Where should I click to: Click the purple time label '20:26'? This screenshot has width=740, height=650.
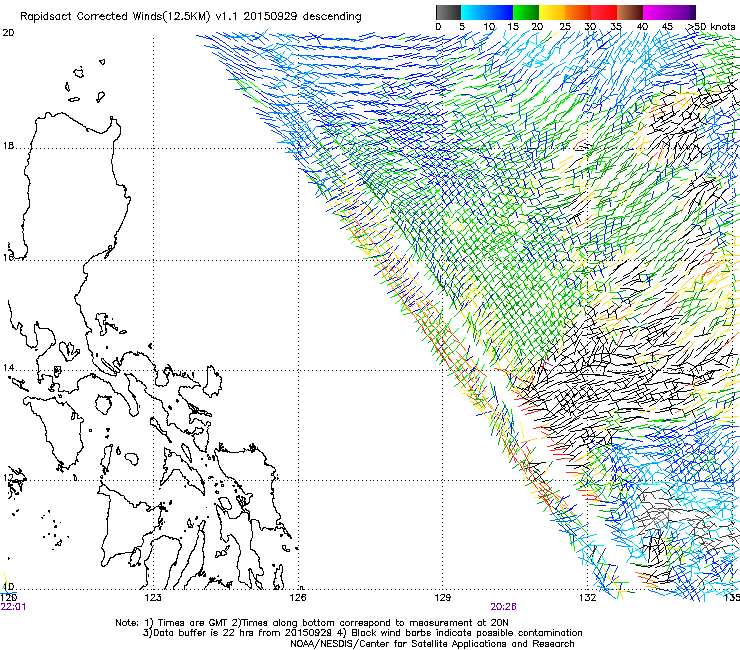click(x=504, y=606)
